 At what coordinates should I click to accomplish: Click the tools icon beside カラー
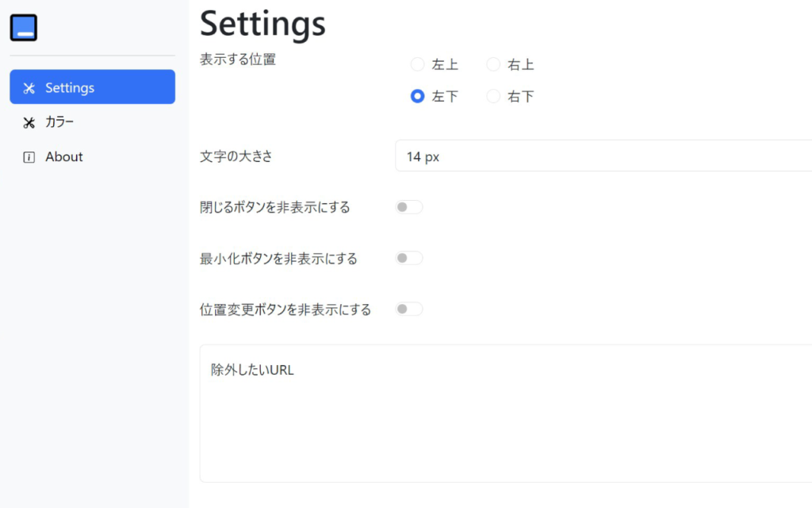pos(29,123)
